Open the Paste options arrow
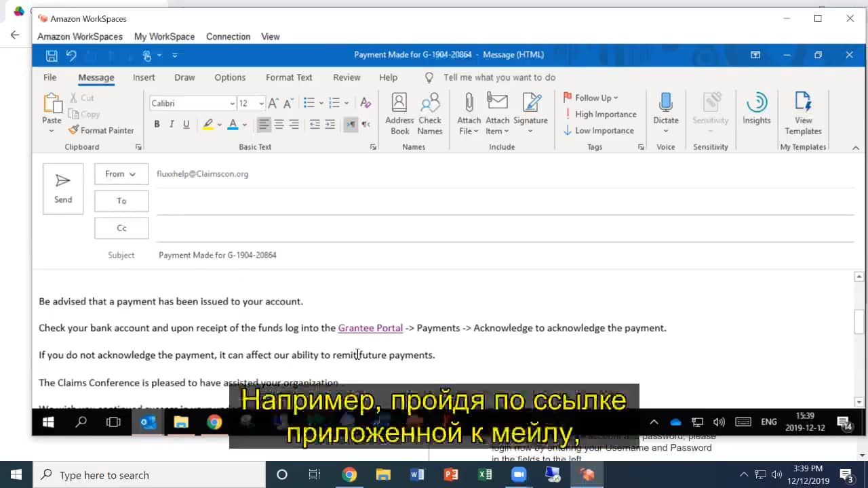868x488 pixels. (x=52, y=130)
